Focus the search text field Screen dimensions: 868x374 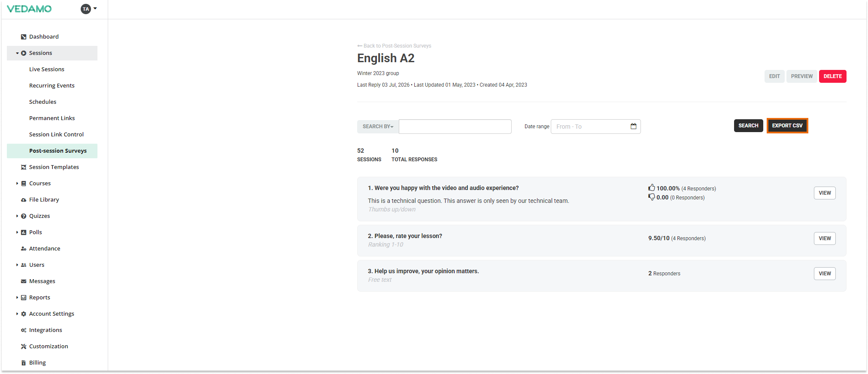tap(455, 127)
